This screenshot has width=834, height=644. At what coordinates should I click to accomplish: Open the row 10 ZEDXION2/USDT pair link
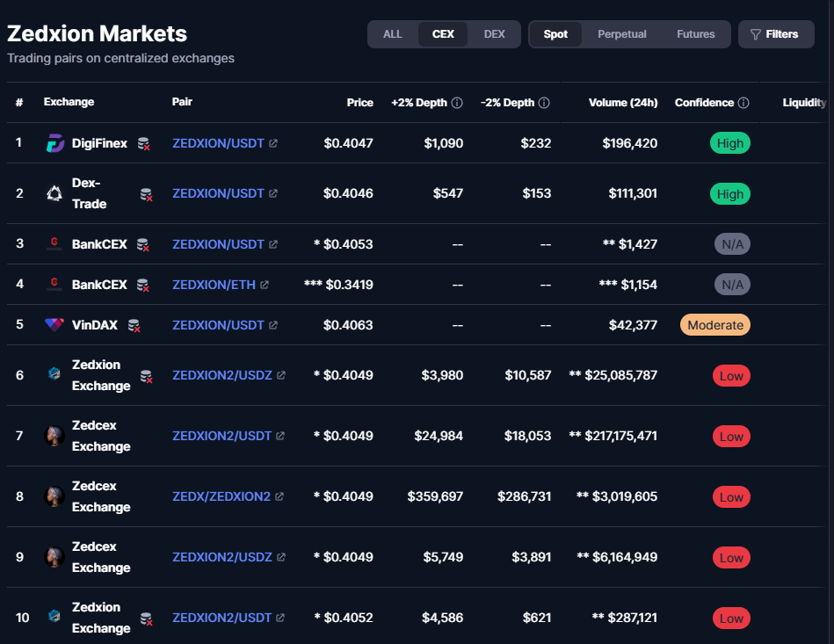tap(221, 618)
